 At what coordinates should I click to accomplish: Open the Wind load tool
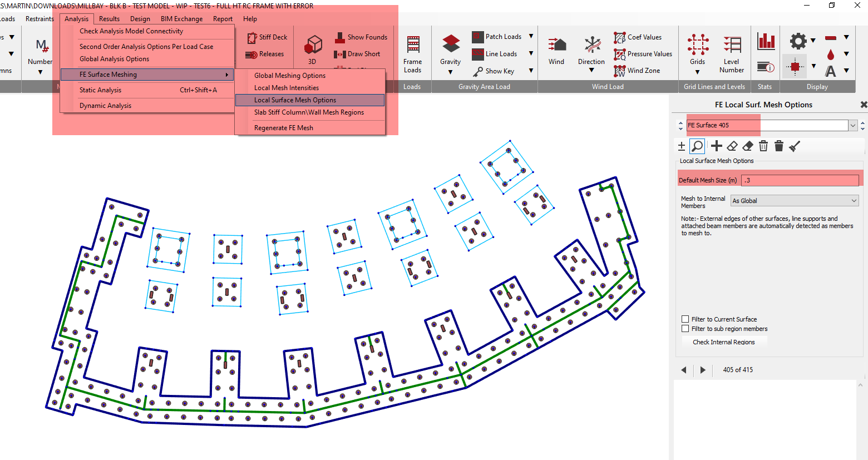point(556,44)
